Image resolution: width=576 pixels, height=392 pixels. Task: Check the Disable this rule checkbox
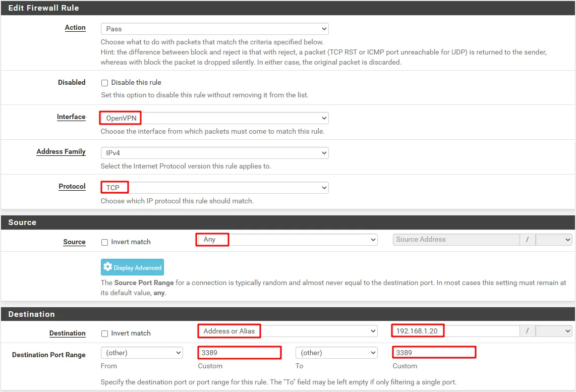(105, 83)
